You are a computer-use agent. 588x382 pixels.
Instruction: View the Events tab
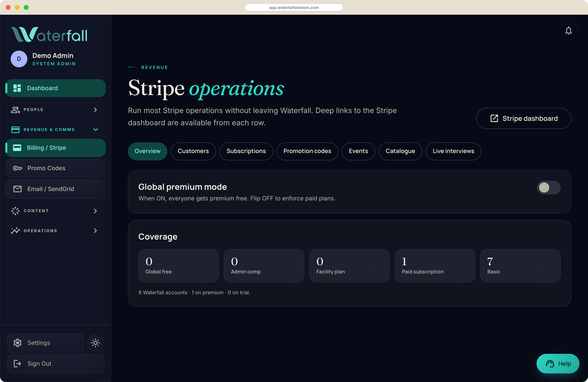click(x=359, y=151)
